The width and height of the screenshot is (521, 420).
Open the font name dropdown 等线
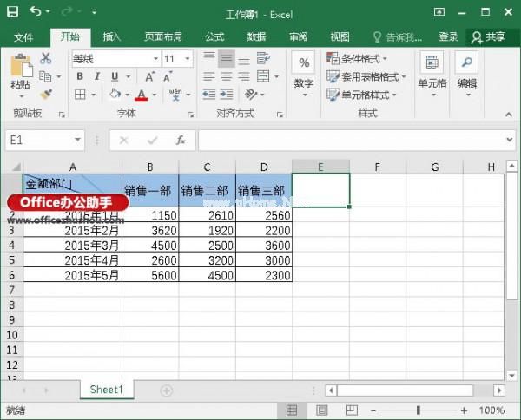coord(115,59)
